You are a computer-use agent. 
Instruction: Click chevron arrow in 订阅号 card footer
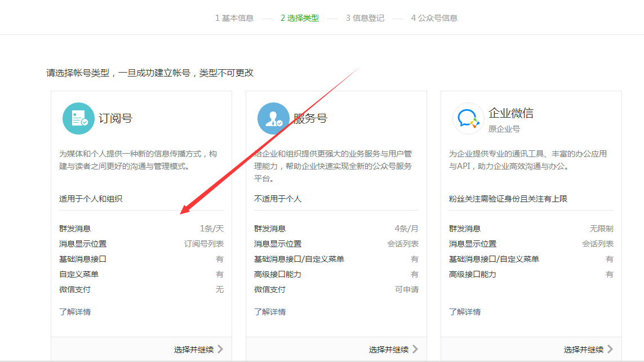point(220,349)
